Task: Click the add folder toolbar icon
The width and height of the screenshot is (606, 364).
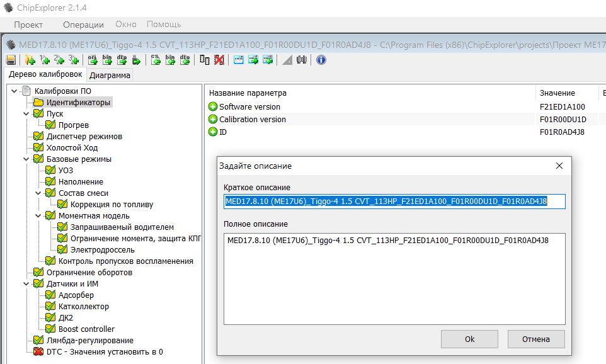Action: coord(30,60)
